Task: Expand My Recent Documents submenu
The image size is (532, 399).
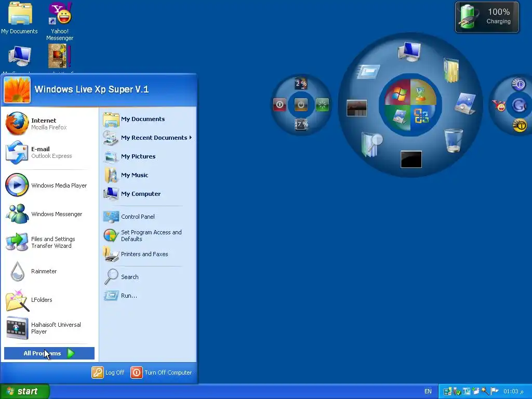Action: (x=148, y=138)
